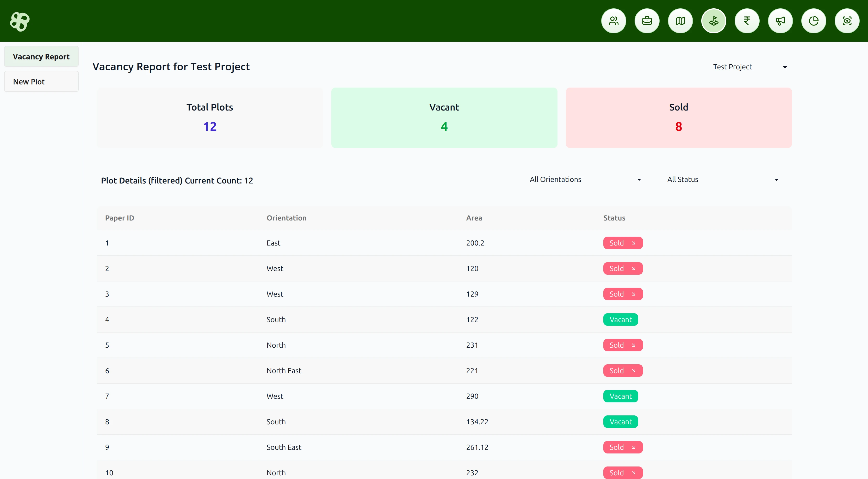The image size is (868, 479).
Task: Open the pie chart reports icon
Action: point(814,21)
